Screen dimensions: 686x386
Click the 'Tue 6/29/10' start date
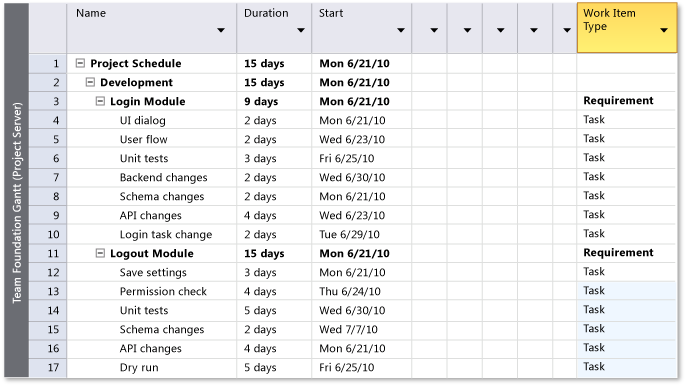click(x=350, y=235)
